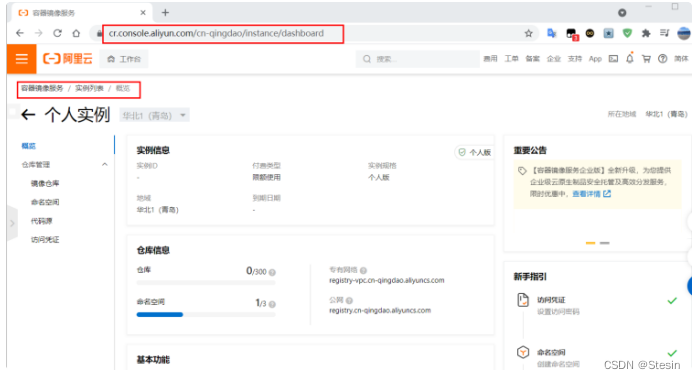Bookmark this page with the star

[x=528, y=33]
